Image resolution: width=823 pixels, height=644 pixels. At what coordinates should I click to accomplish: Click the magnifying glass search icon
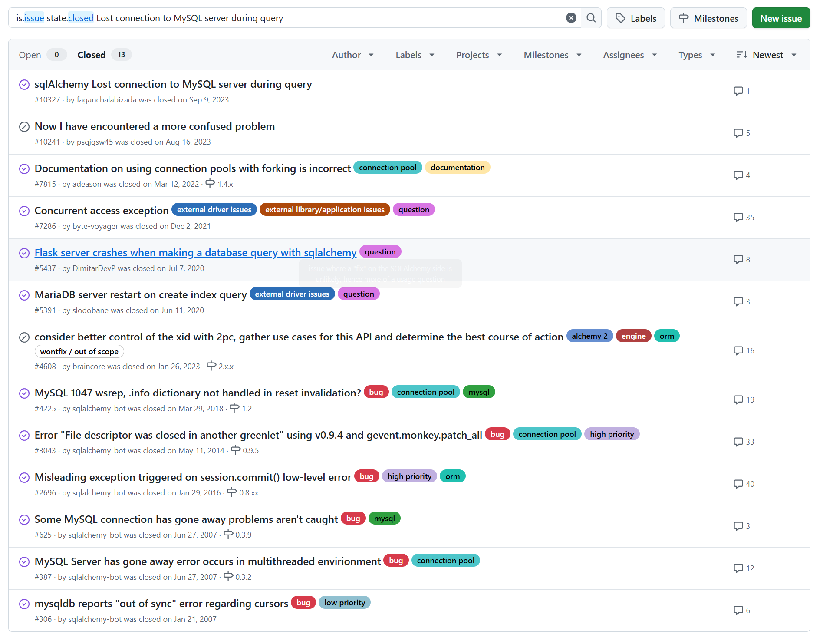click(x=591, y=18)
